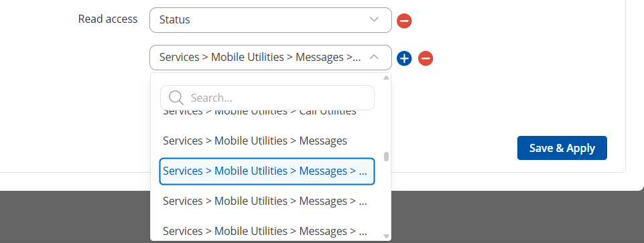
Task: Remove the Status read access row
Action: pyautogui.click(x=404, y=21)
